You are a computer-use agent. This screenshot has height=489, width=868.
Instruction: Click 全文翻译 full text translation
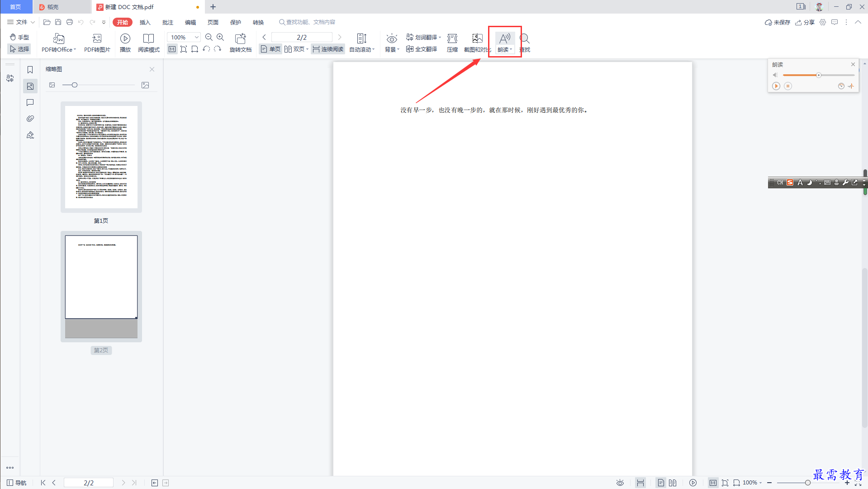pos(422,49)
